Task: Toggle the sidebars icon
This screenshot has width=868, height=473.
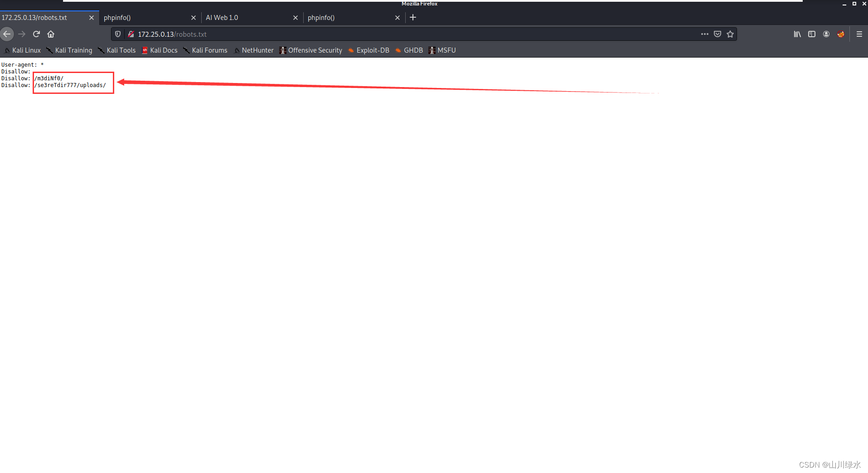Action: [812, 34]
